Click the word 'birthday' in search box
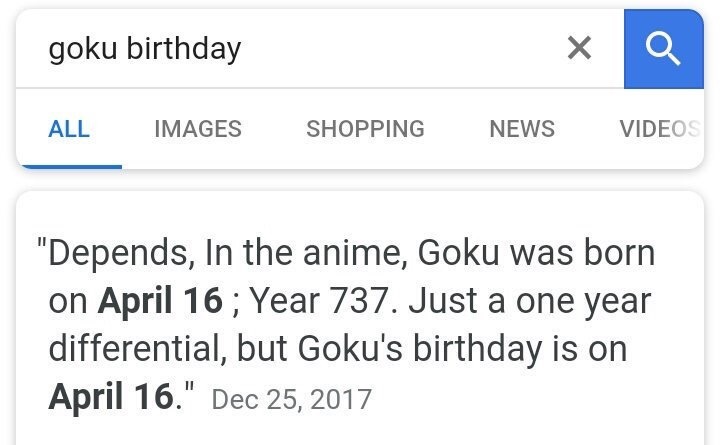 [x=184, y=48]
